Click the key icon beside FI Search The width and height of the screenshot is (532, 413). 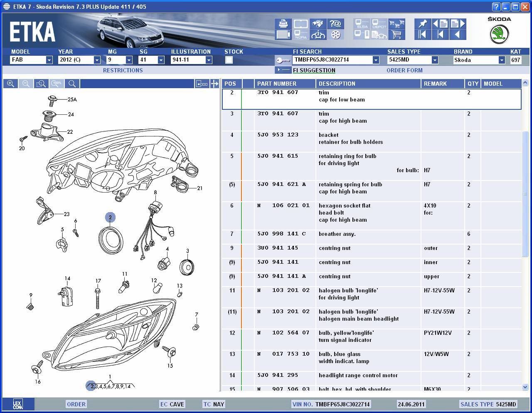(x=283, y=60)
